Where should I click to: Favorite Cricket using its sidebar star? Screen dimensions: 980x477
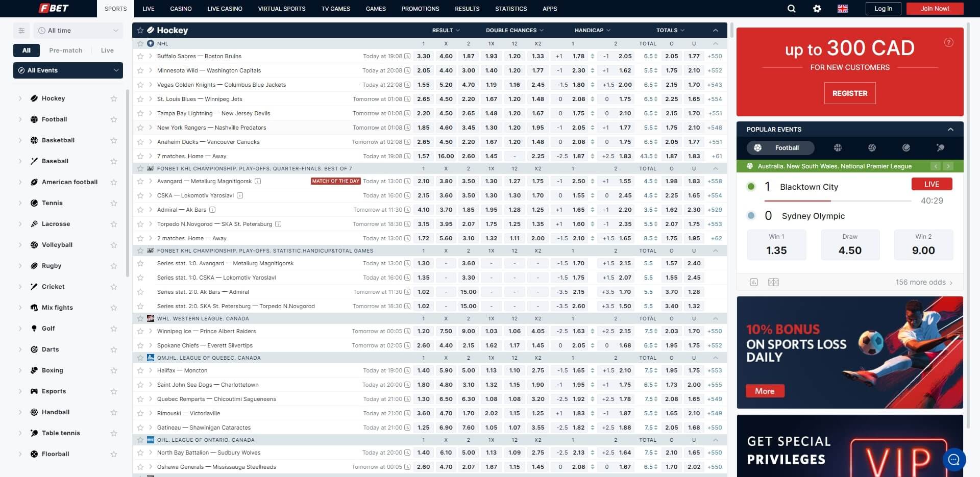(114, 287)
